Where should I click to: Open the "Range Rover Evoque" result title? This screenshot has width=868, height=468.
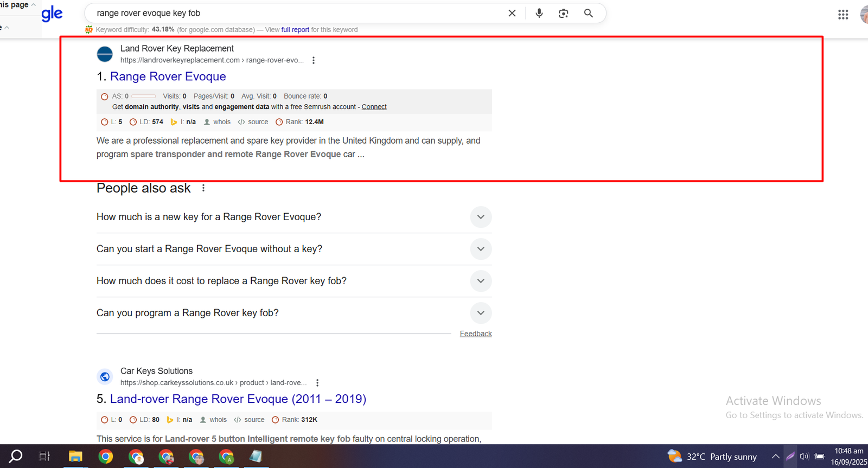tap(168, 76)
